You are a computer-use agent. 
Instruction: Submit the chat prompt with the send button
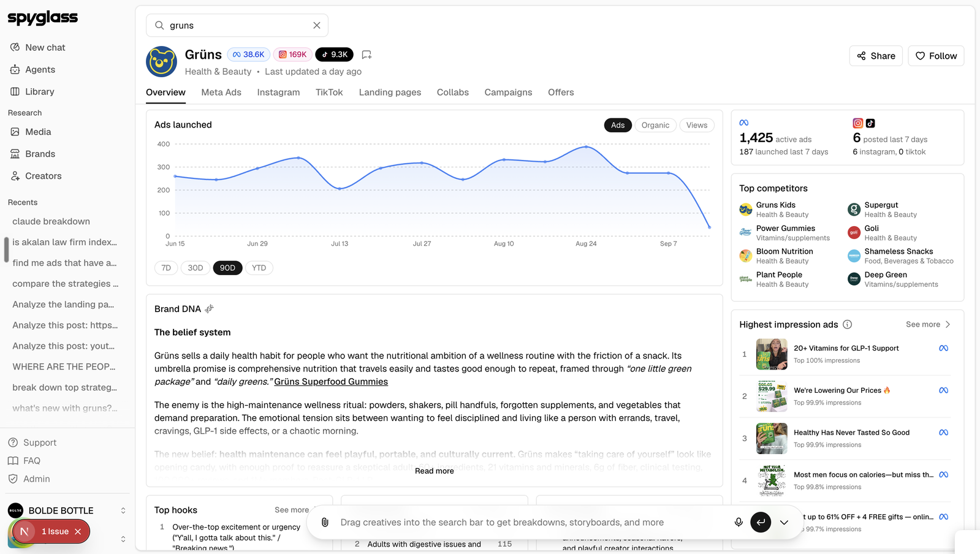761,522
